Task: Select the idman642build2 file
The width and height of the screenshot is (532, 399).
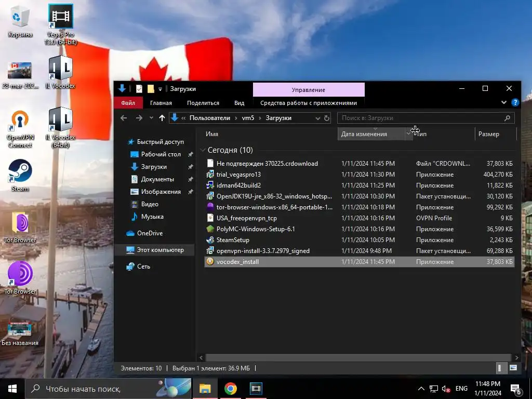Action: [360, 185]
